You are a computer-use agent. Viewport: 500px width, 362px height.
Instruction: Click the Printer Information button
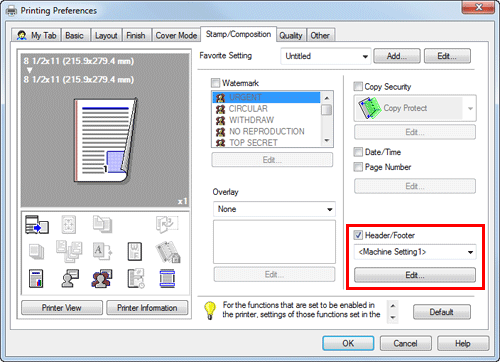[147, 308]
